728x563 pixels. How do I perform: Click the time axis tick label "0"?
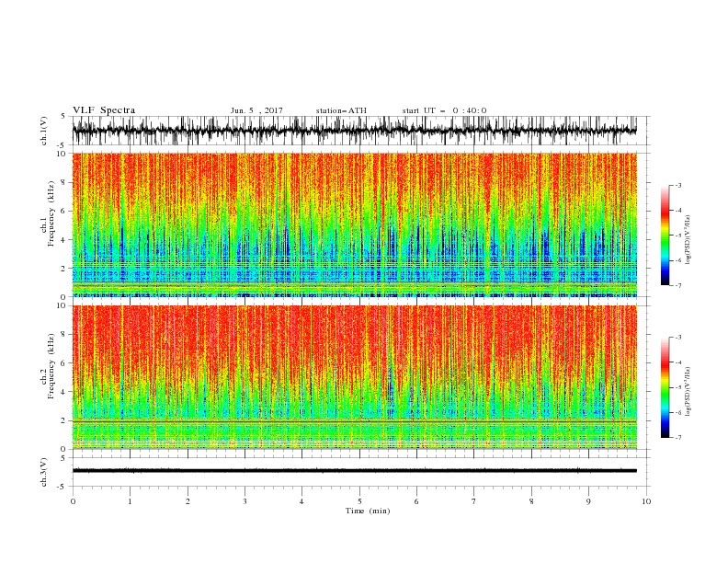coord(73,501)
